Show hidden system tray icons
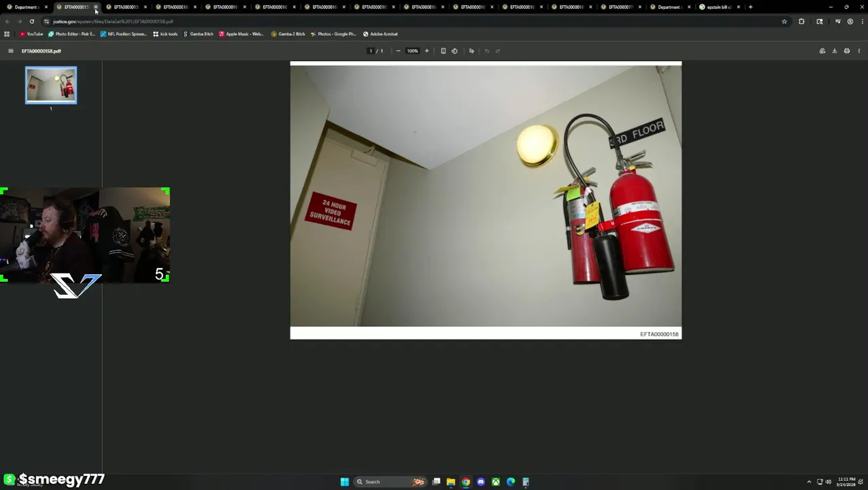This screenshot has height=490, width=868. (x=809, y=482)
